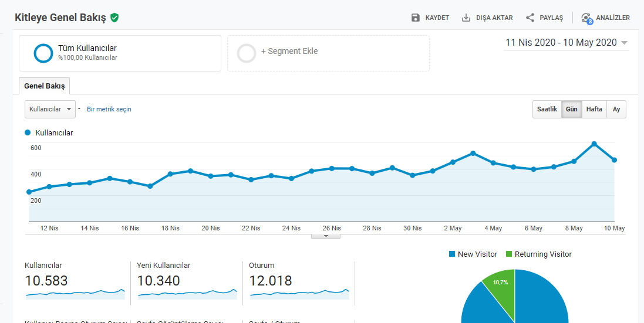Select the Ay granularity button
Viewport: 644px width, 323px height.
tap(616, 109)
